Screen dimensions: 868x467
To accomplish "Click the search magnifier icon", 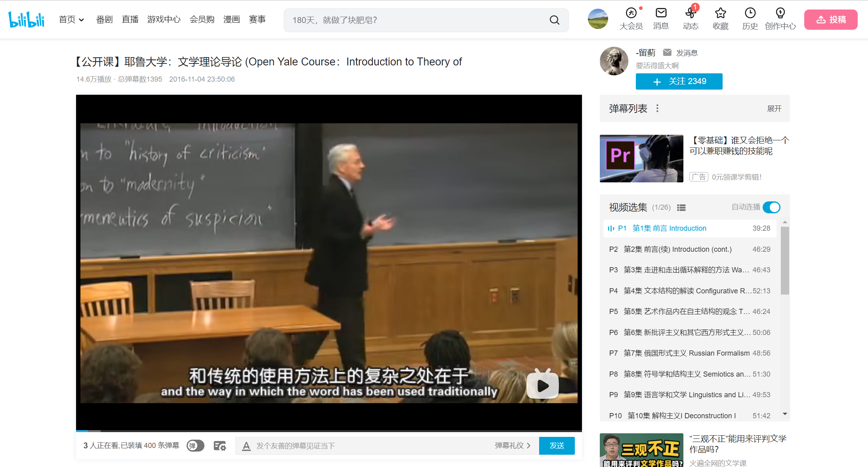I will (x=554, y=20).
